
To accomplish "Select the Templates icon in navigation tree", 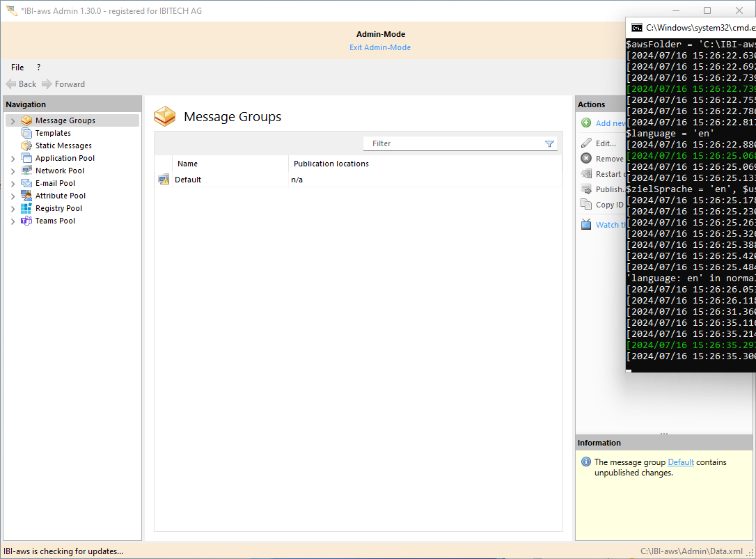I will tap(26, 133).
